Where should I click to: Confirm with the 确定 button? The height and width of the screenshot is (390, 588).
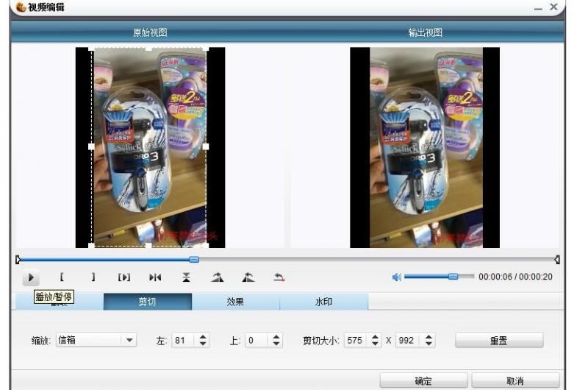coord(423,380)
